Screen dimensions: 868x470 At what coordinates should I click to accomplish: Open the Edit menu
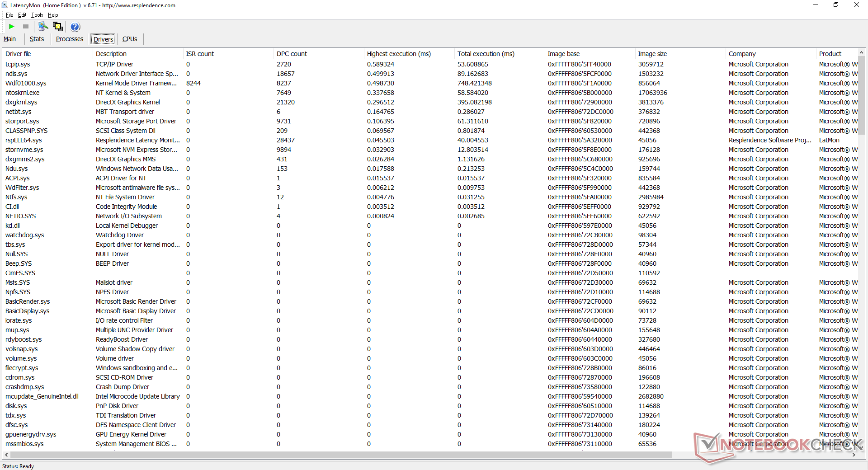tap(22, 15)
